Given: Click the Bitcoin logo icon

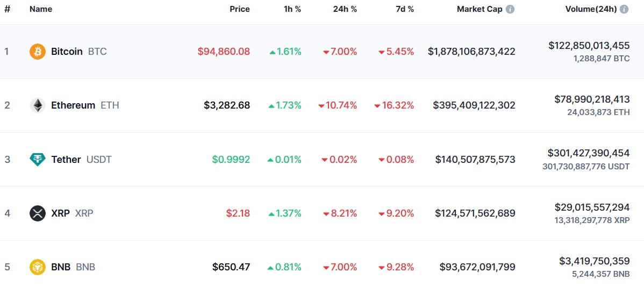Looking at the screenshot, I should [x=38, y=52].
